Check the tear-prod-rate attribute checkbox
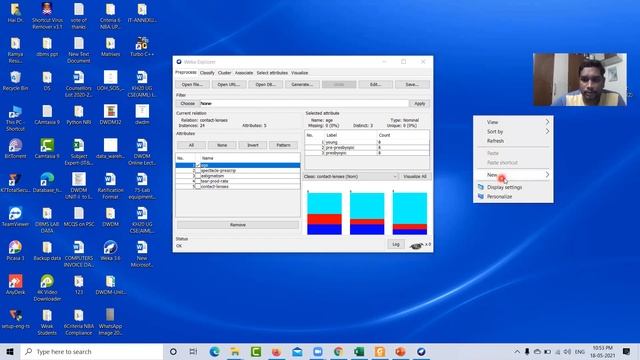This screenshot has width=640, height=360. [198, 181]
